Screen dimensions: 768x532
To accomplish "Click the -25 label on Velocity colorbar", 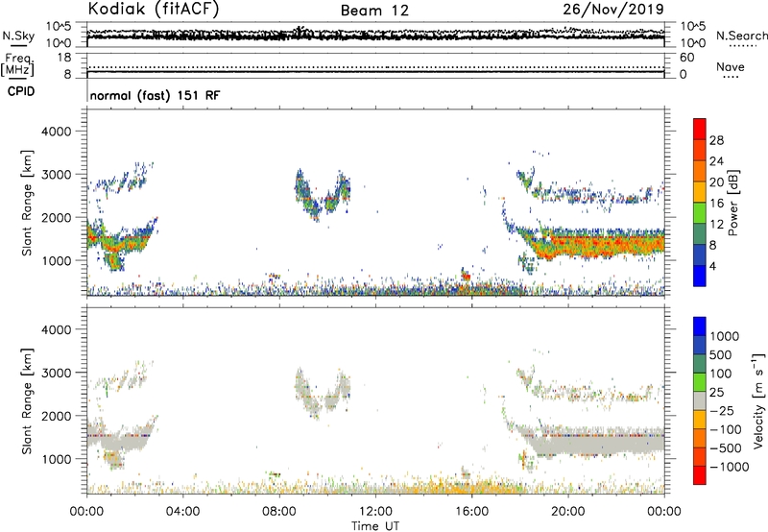I will pyautogui.click(x=722, y=411).
